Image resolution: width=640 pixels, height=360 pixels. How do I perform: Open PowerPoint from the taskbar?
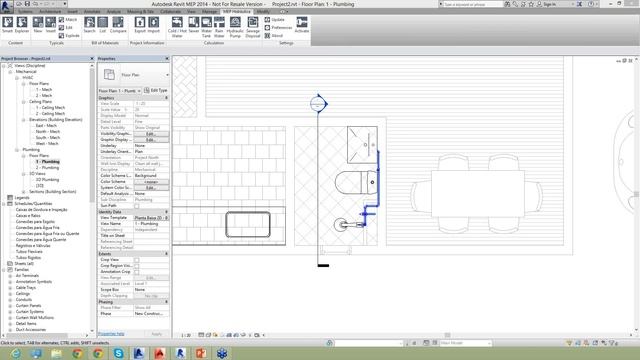point(201,353)
